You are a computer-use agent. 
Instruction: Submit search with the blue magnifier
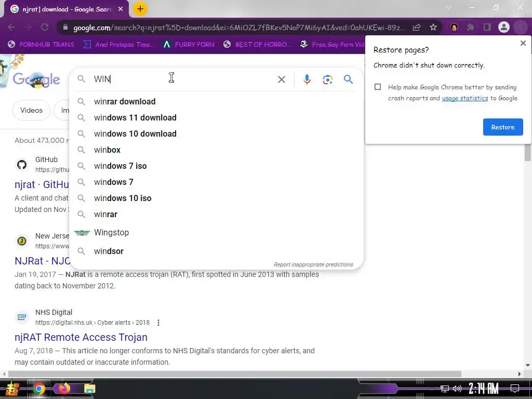tap(348, 79)
